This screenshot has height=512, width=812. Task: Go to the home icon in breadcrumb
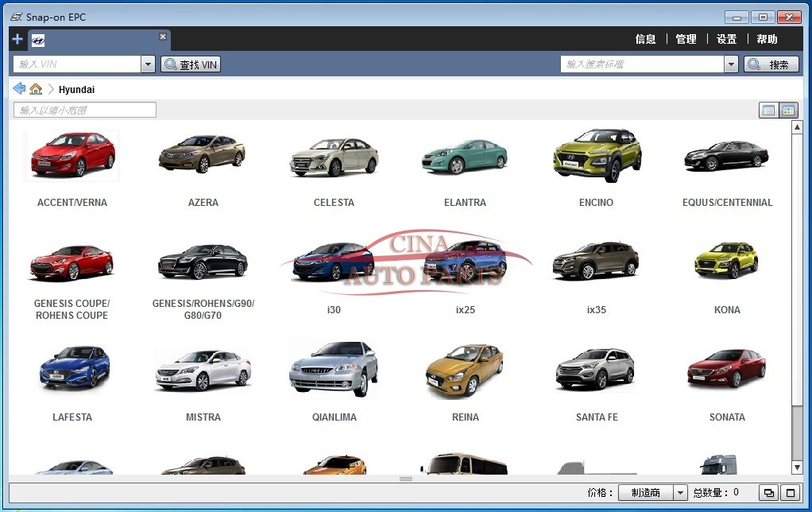coord(36,89)
